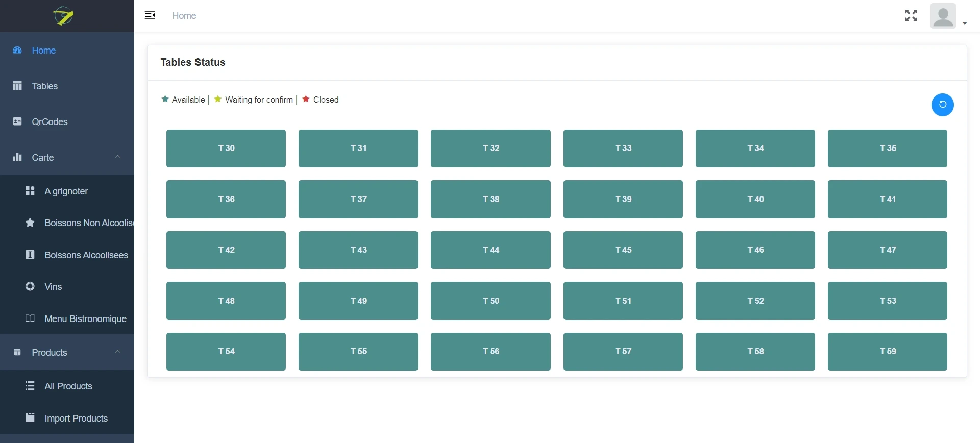Open All Products menu item
The height and width of the screenshot is (443, 980).
coord(68,386)
